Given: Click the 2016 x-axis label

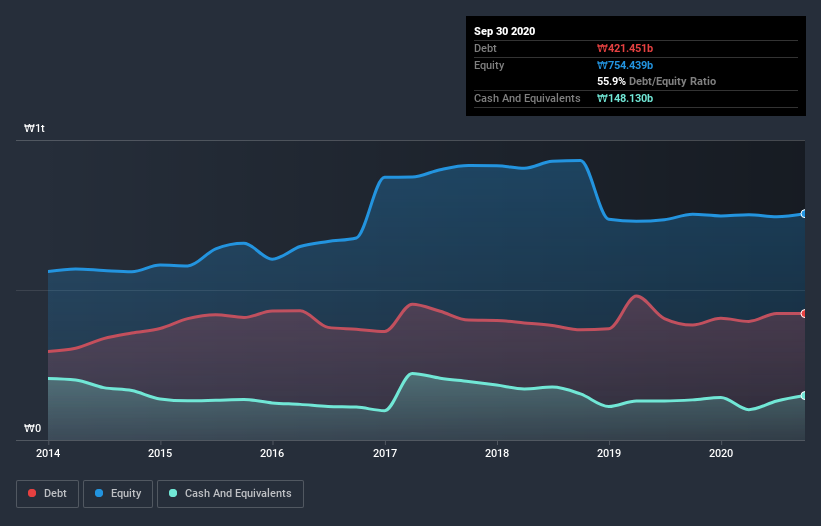Looking at the screenshot, I should pos(272,453).
